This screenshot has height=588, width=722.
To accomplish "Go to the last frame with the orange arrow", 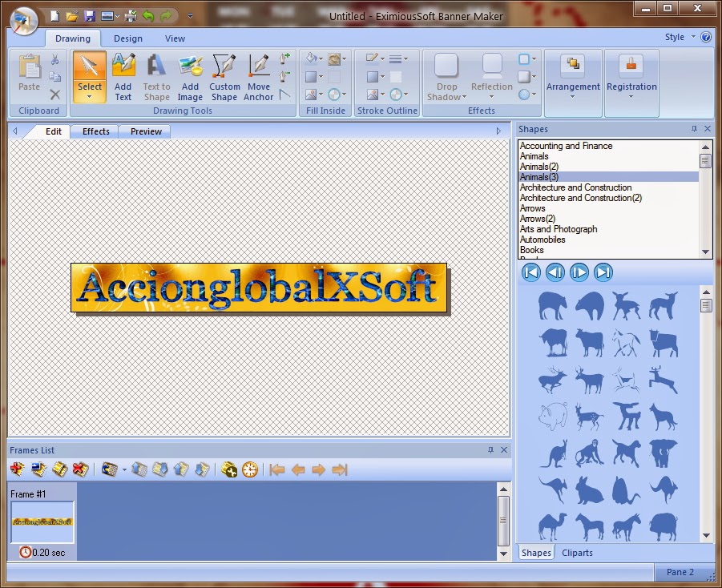I will click(x=340, y=469).
